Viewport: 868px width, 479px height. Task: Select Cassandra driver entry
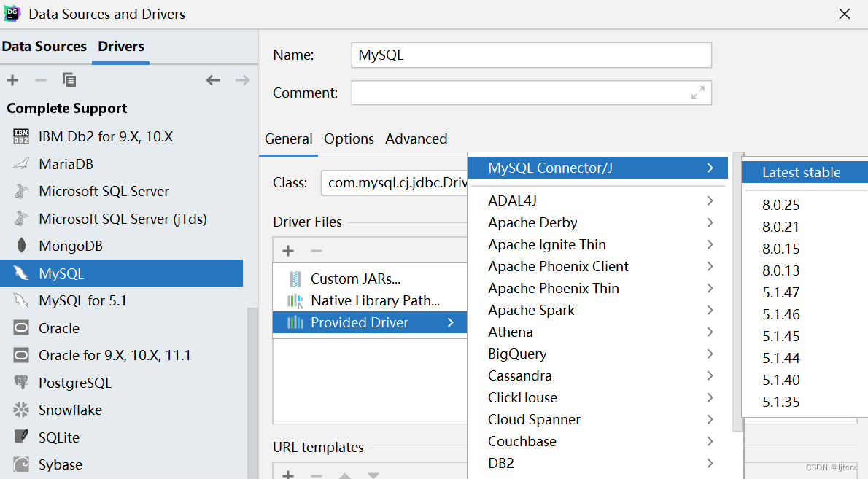coord(598,376)
